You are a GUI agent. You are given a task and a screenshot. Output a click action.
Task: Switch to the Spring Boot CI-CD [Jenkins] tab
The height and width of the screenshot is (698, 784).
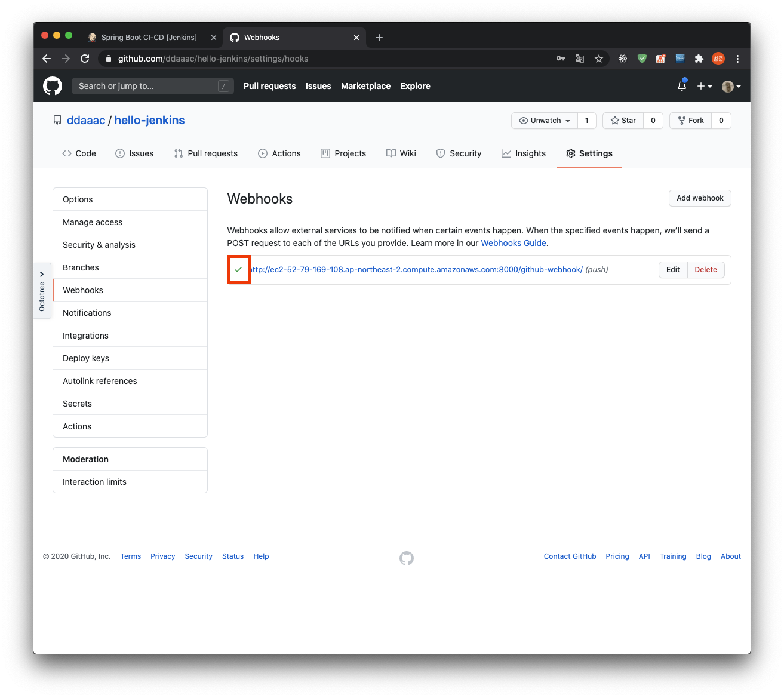pyautogui.click(x=149, y=38)
